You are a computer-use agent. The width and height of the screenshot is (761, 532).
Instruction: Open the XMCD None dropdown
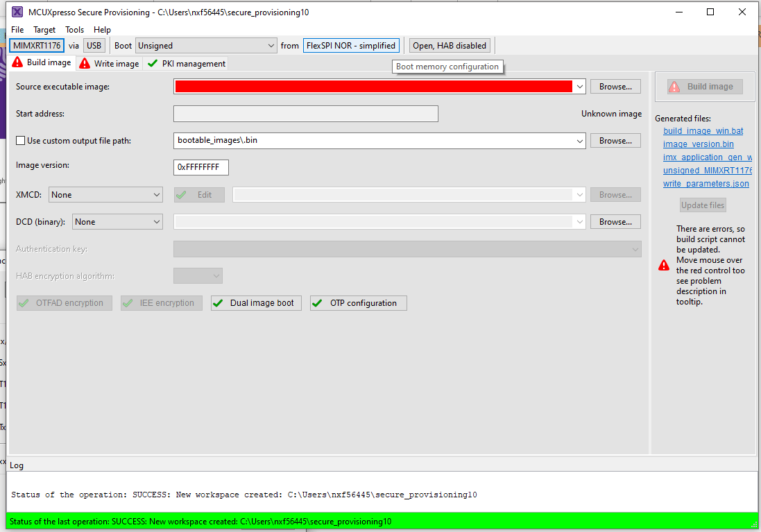[x=157, y=194]
